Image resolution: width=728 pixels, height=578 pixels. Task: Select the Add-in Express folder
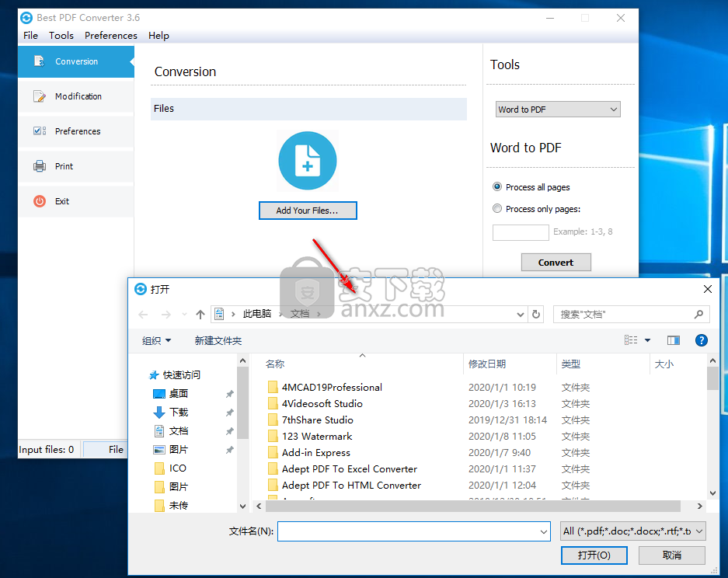click(x=315, y=452)
